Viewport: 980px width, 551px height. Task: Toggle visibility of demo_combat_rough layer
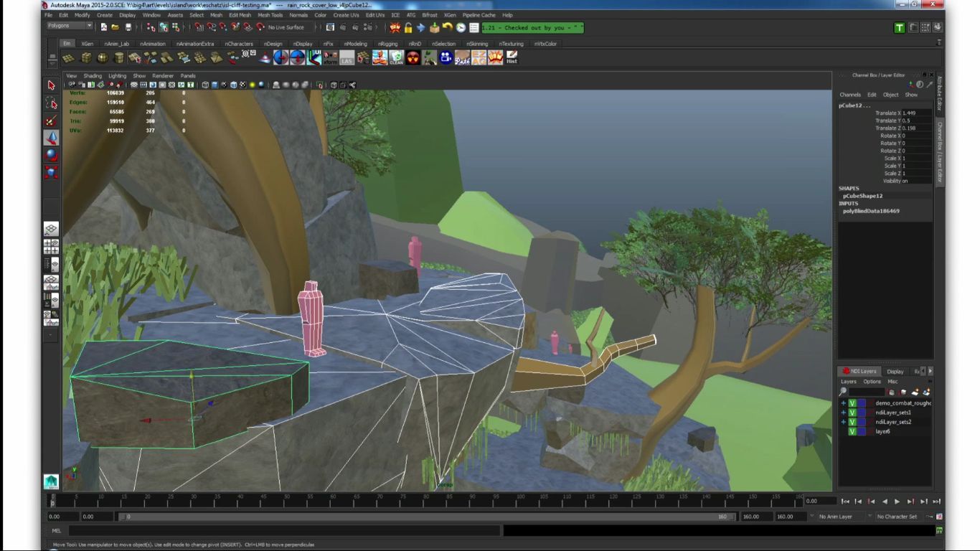[x=853, y=403]
